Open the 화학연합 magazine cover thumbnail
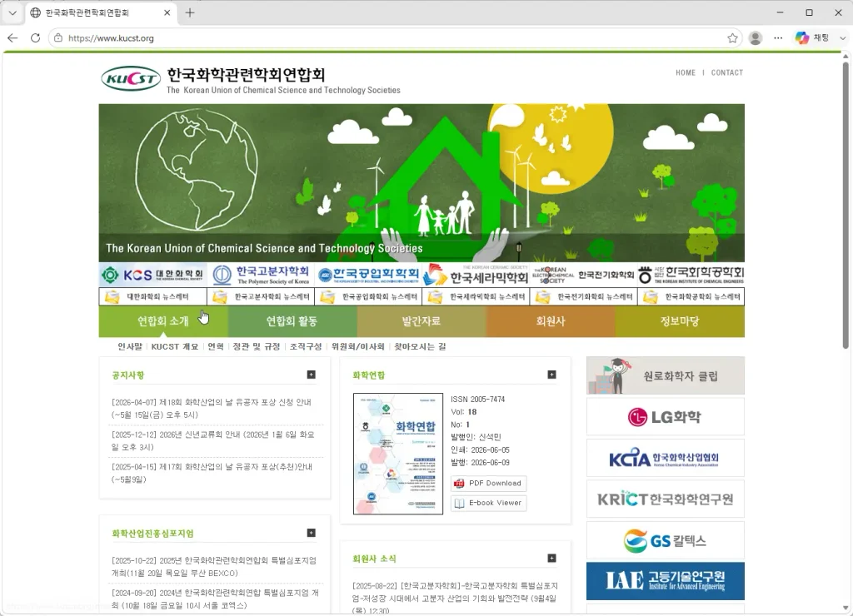853x616 pixels. 398,454
